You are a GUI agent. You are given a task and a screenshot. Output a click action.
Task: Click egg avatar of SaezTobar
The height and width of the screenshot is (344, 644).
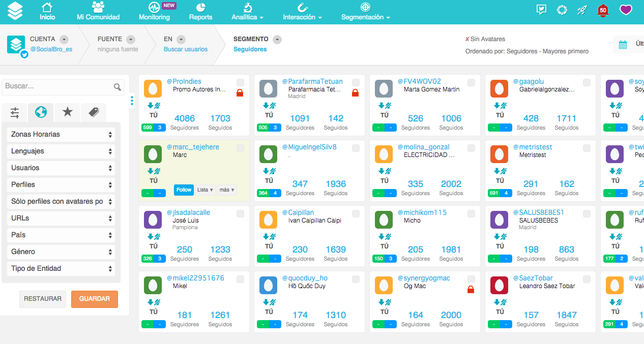499,285
